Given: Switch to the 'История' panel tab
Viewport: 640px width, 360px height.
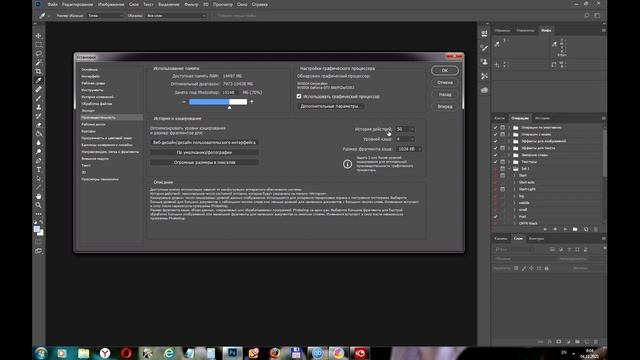Looking at the screenshot, I should (542, 118).
